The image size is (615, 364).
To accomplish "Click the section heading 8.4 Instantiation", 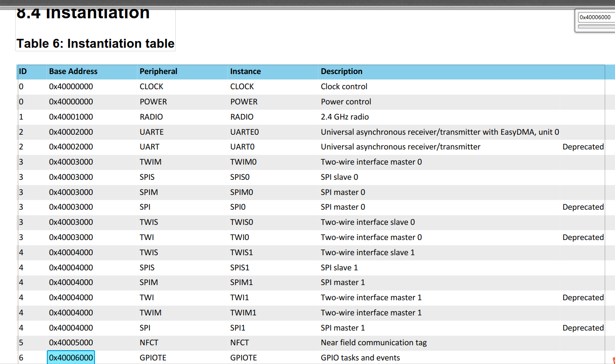I will coord(83,12).
